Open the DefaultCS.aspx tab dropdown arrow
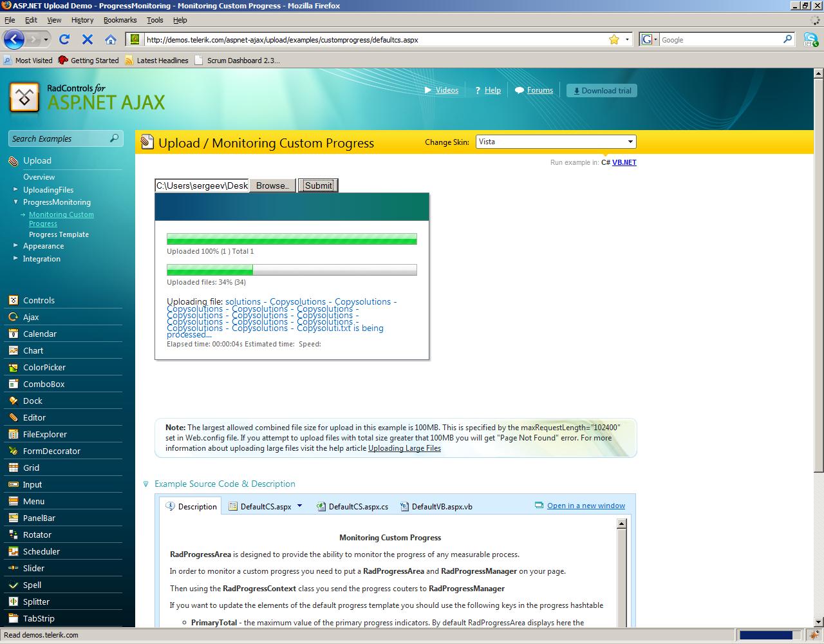Viewport: 824px width, 644px height. (x=299, y=506)
